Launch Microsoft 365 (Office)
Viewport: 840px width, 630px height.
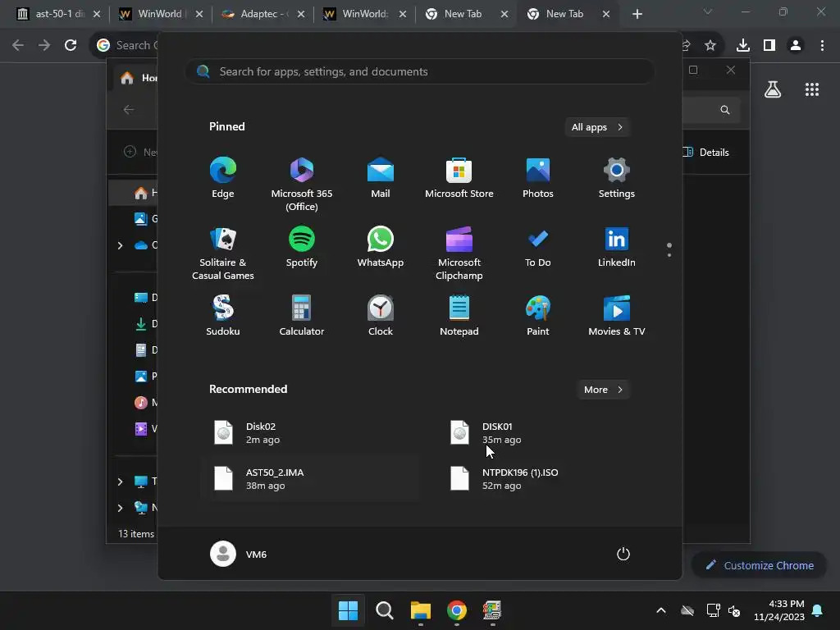tap(302, 184)
